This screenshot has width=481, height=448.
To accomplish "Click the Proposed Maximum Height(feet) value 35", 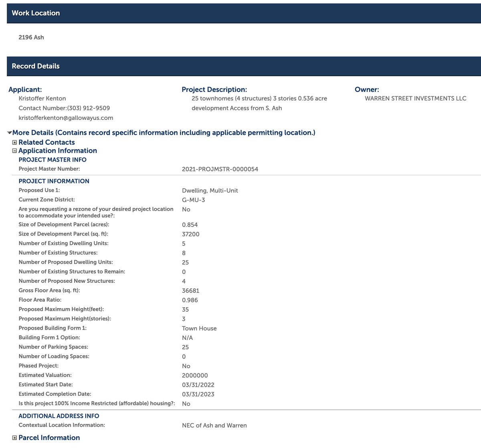I will (x=185, y=310).
